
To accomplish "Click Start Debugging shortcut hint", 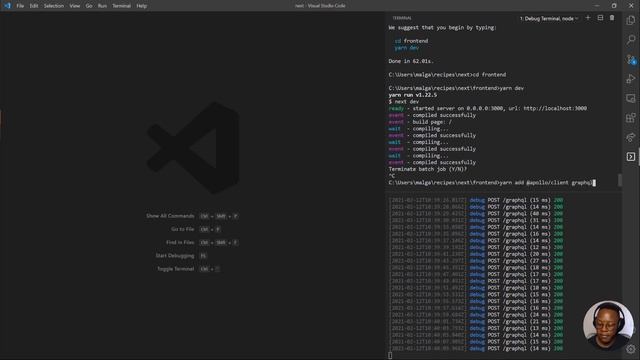I will (181, 256).
